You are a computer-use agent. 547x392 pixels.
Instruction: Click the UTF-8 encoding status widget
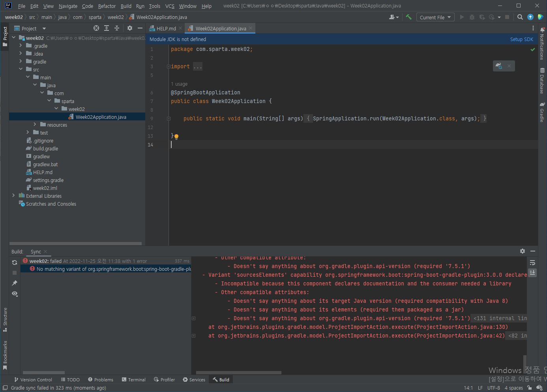[x=494, y=388]
